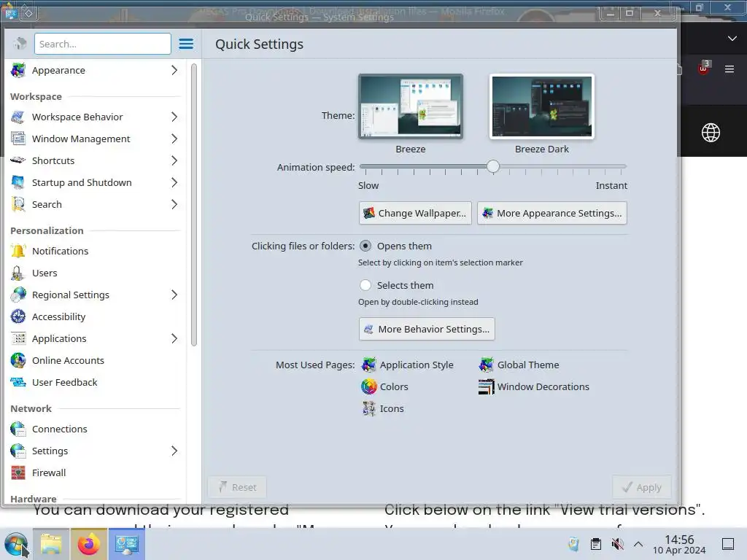Screen dimensions: 747x560
Task: Click the Appearance category icon
Action: tap(18, 71)
